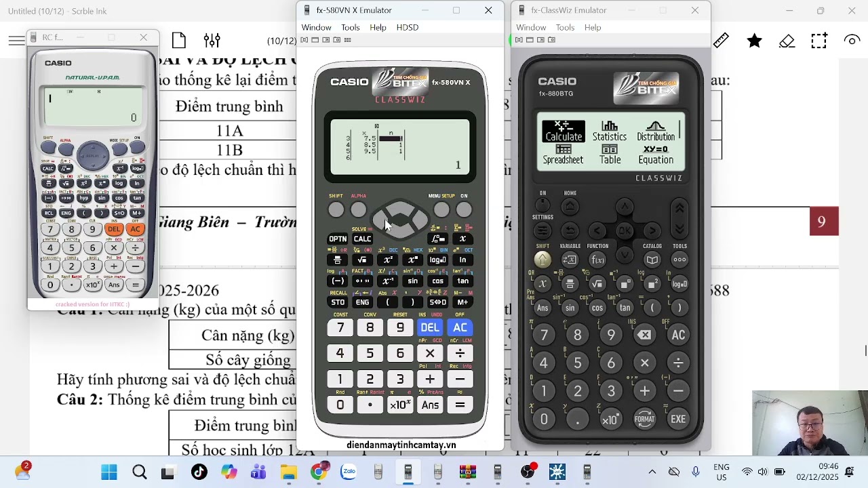This screenshot has height=488, width=868.
Task: Click the sin key on fx-580VN X
Action: coord(412,281)
